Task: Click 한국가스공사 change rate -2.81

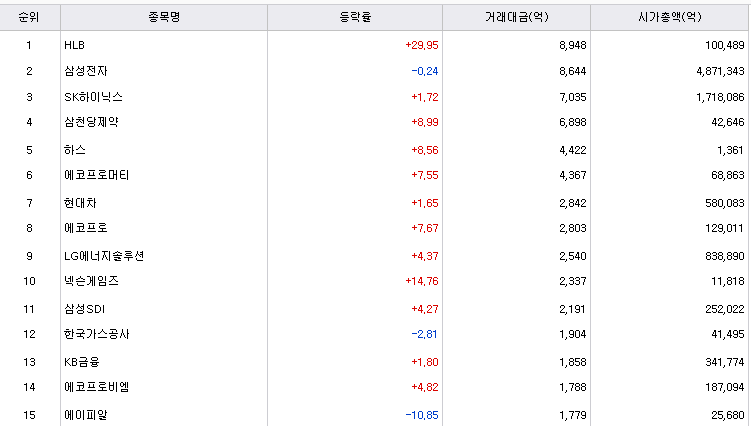Action: click(x=425, y=334)
